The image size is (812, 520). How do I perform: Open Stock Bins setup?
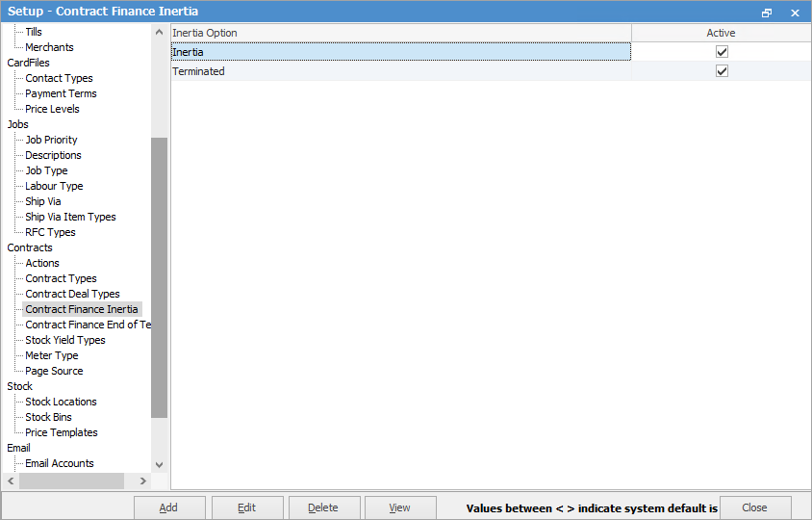coord(49,417)
